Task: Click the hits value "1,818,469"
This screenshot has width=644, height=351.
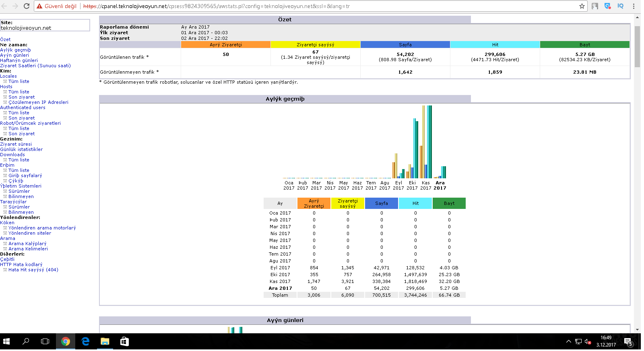Action: pos(415,281)
